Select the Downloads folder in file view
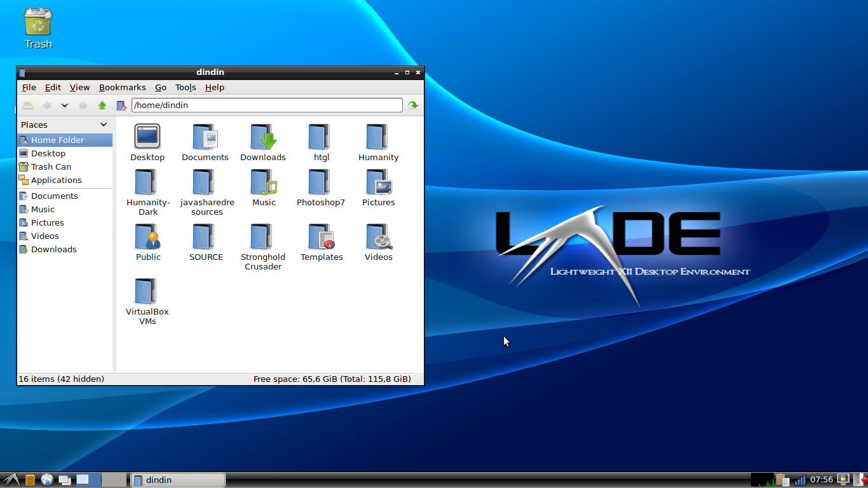 pyautogui.click(x=263, y=142)
